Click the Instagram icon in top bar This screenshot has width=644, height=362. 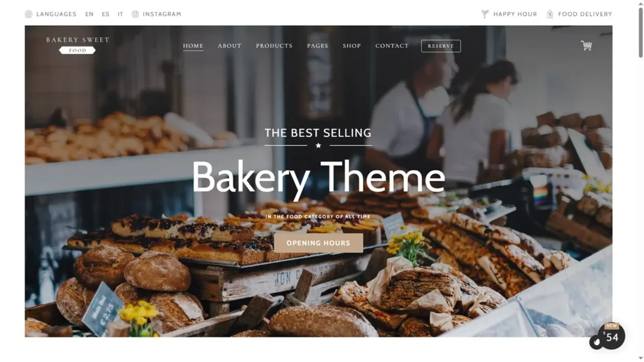135,14
